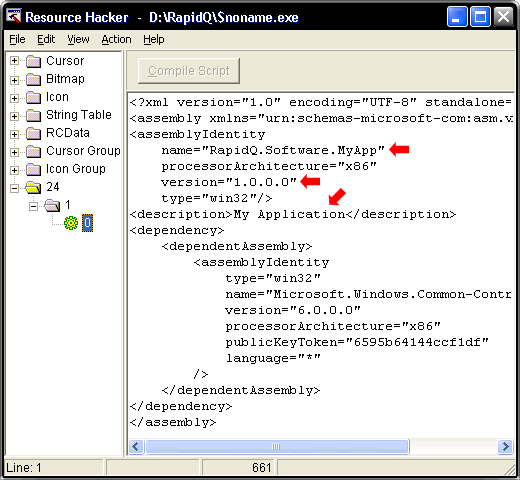Select the green gear resource icon
This screenshot has width=520, height=480.
coord(71,223)
